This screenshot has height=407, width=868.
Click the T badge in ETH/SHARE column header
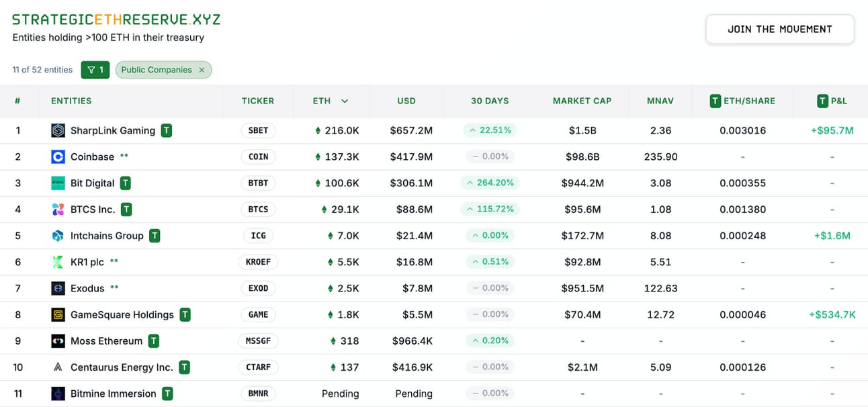click(715, 101)
